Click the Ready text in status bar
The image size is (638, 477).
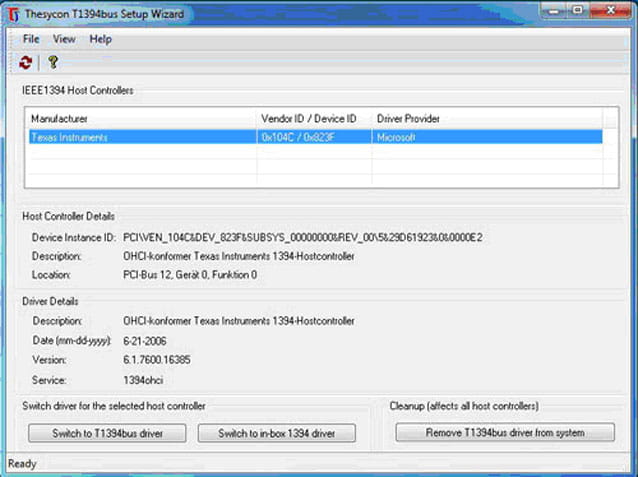23,464
